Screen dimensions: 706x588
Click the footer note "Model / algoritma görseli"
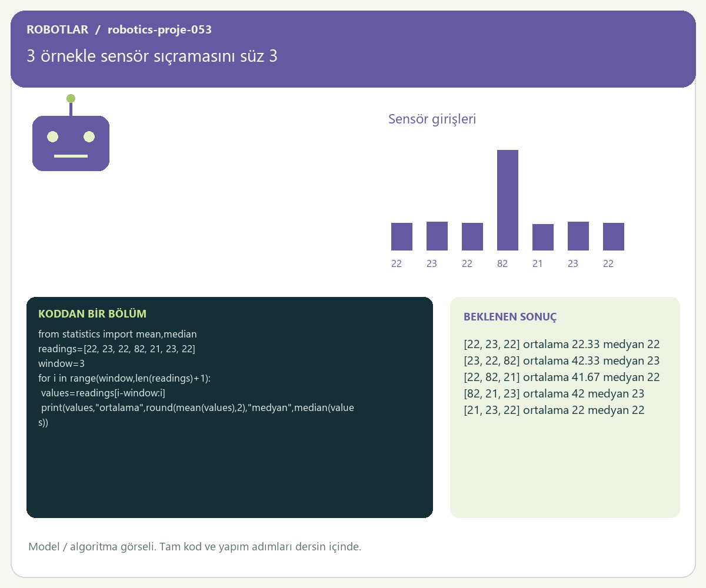[x=195, y=547]
